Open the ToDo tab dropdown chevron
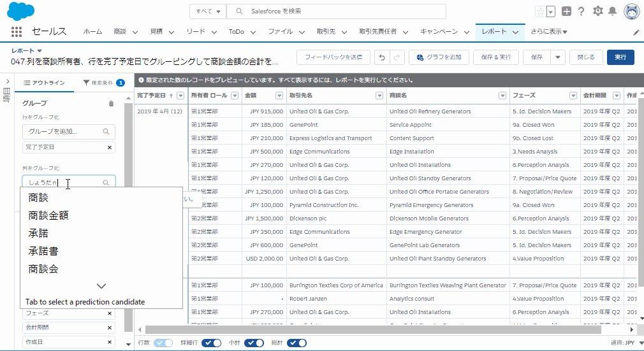This screenshot has width=644, height=351. (x=252, y=32)
